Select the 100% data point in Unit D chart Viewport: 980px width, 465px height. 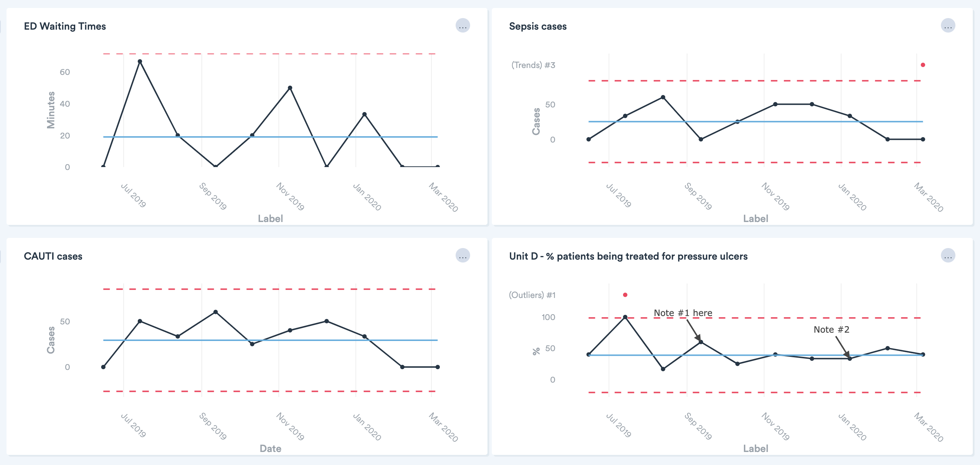pyautogui.click(x=625, y=317)
